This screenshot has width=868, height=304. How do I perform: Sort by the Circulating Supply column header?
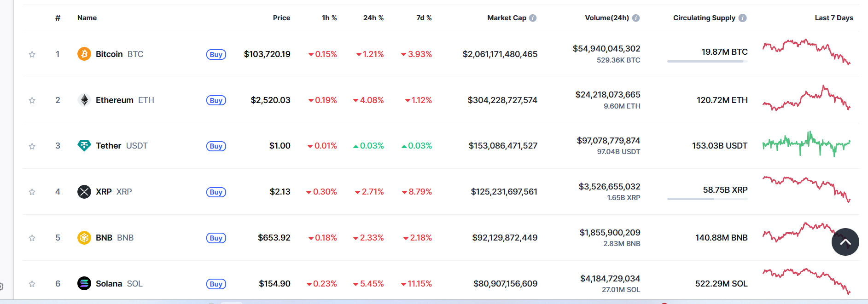click(x=704, y=18)
